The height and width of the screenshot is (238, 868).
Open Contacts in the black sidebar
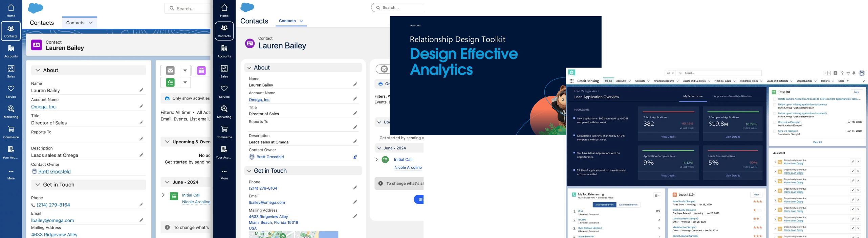pos(224,31)
